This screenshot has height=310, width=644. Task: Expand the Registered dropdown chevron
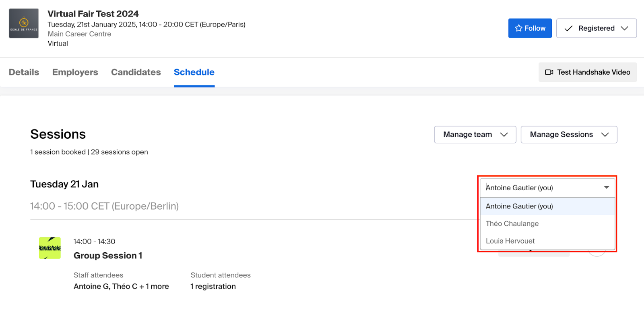pyautogui.click(x=624, y=28)
